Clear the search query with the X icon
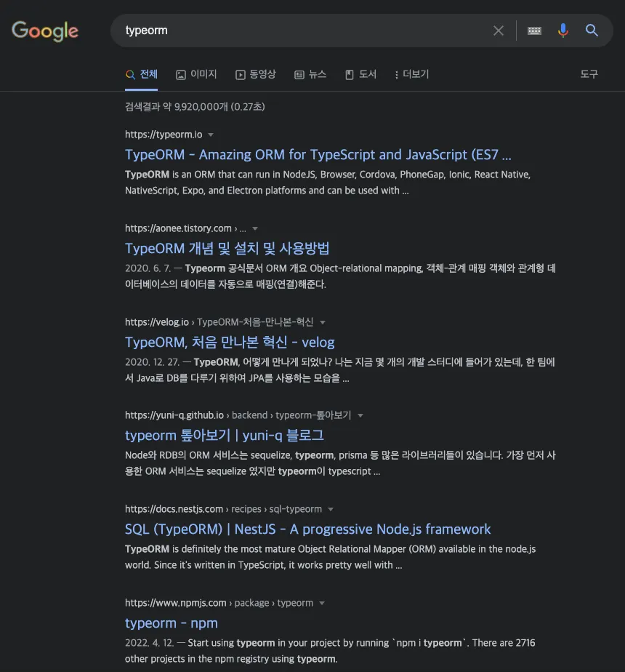Screen dimensions: 625x672 pyautogui.click(x=499, y=31)
